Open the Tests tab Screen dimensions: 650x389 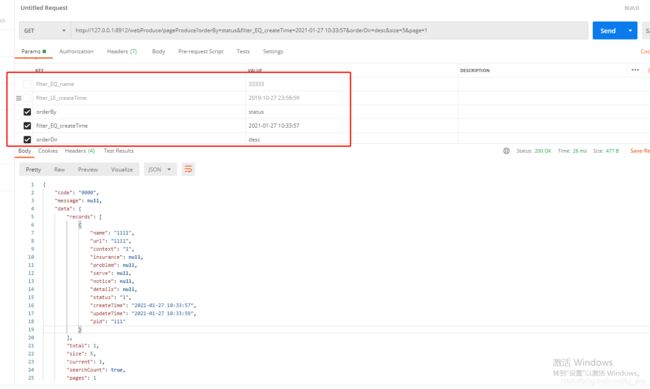click(243, 51)
